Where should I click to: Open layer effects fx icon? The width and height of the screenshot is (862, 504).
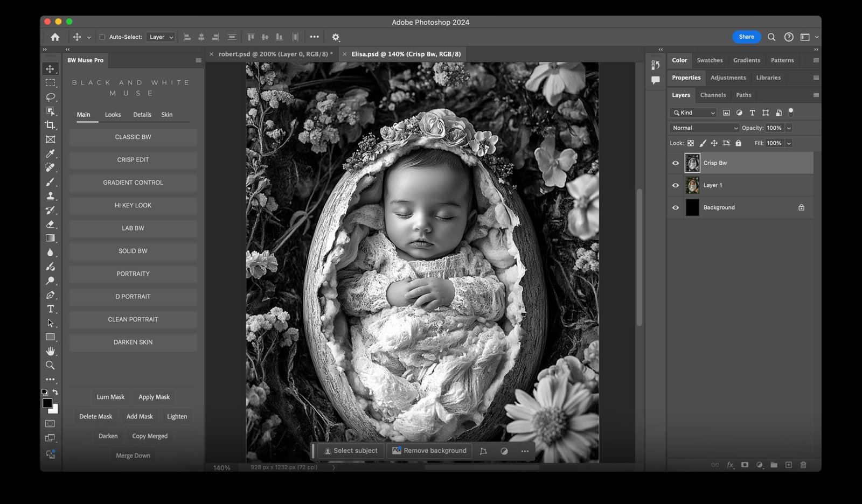pyautogui.click(x=731, y=465)
